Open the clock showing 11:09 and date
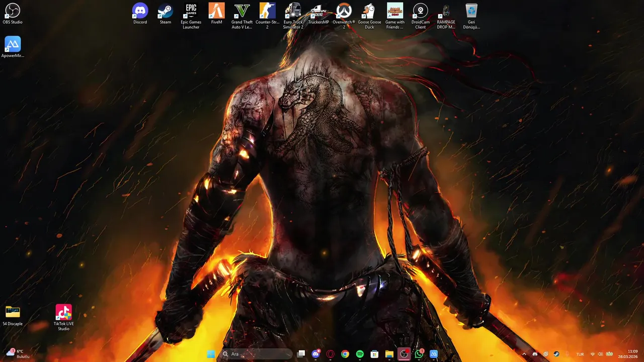The height and width of the screenshot is (362, 644). tap(628, 354)
